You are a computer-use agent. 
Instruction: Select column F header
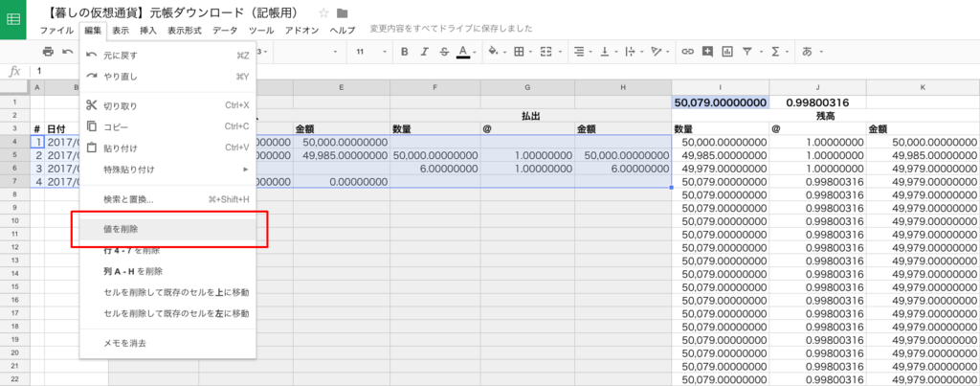435,86
